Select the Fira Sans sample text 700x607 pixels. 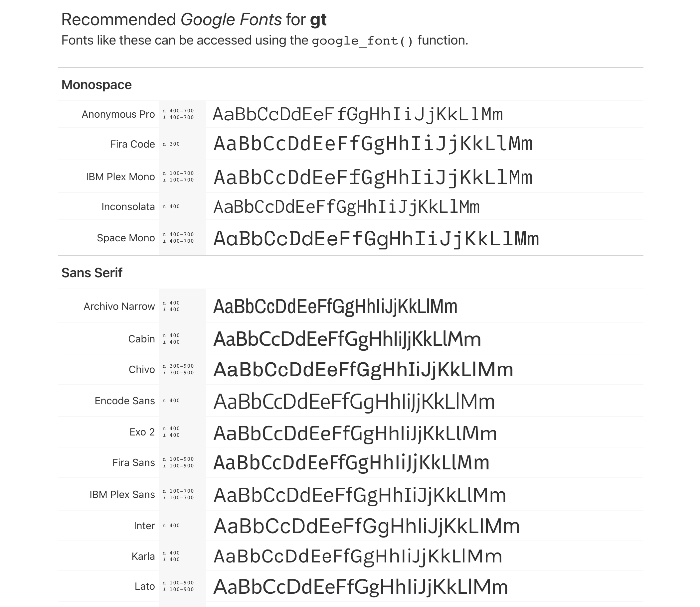[351, 463]
